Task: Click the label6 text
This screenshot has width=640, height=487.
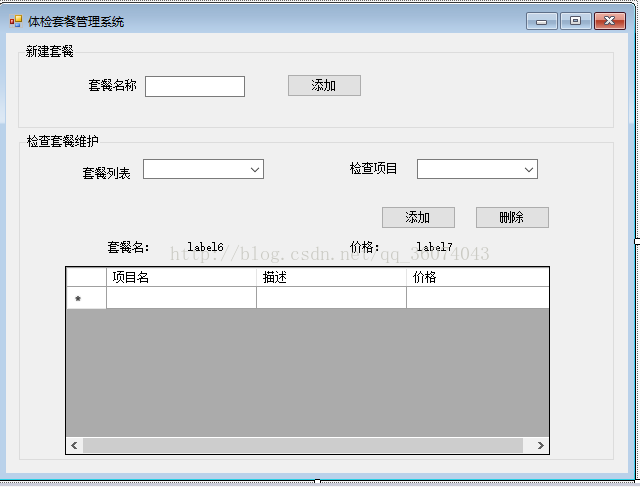Action: click(205, 247)
